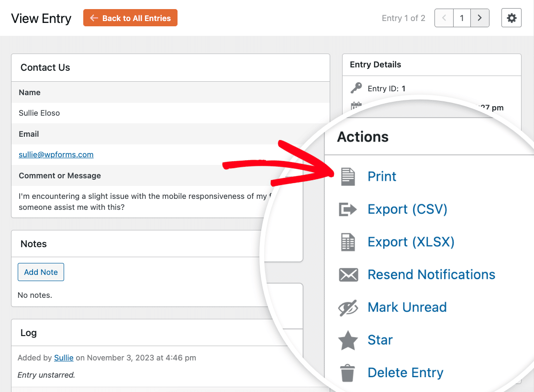Viewport: 534px width, 392px height.
Task: Click the Mark Unread crossed-eye icon
Action: click(x=348, y=307)
